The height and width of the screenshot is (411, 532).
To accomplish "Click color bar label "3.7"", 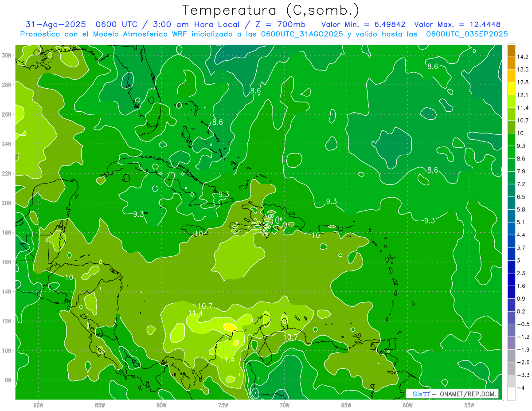I will point(521,247).
